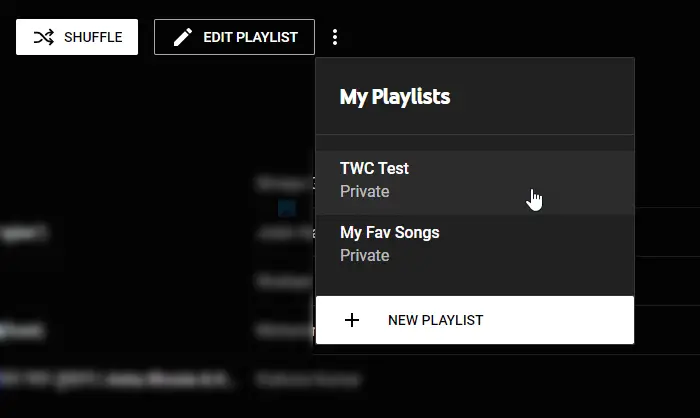Click the blurred artist text in bottom row
The height and width of the screenshot is (418, 700).
[290, 379]
